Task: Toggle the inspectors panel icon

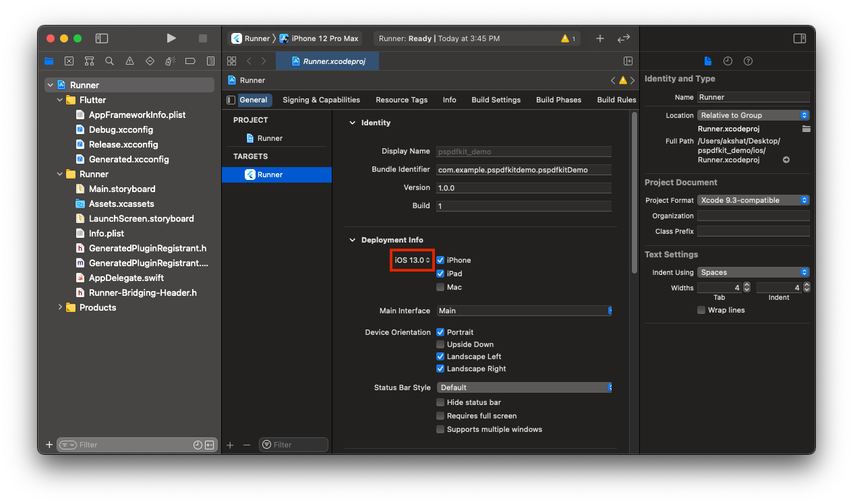Action: [x=800, y=38]
